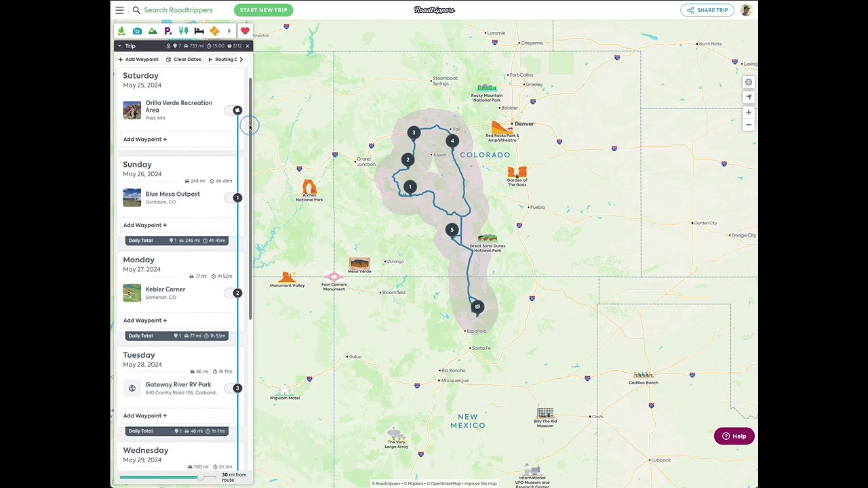Viewport: 868px width, 488px height.
Task: Select the fork and leaf food icon
Action: point(183,31)
